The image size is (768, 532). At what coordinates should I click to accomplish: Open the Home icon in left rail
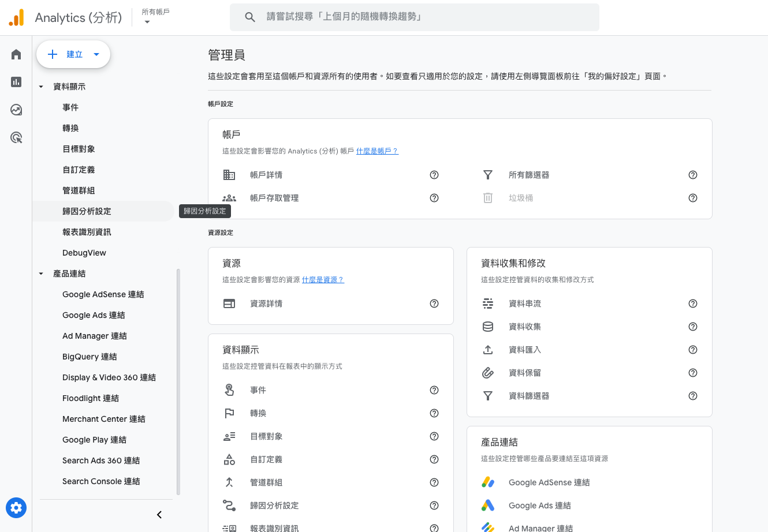pos(16,54)
